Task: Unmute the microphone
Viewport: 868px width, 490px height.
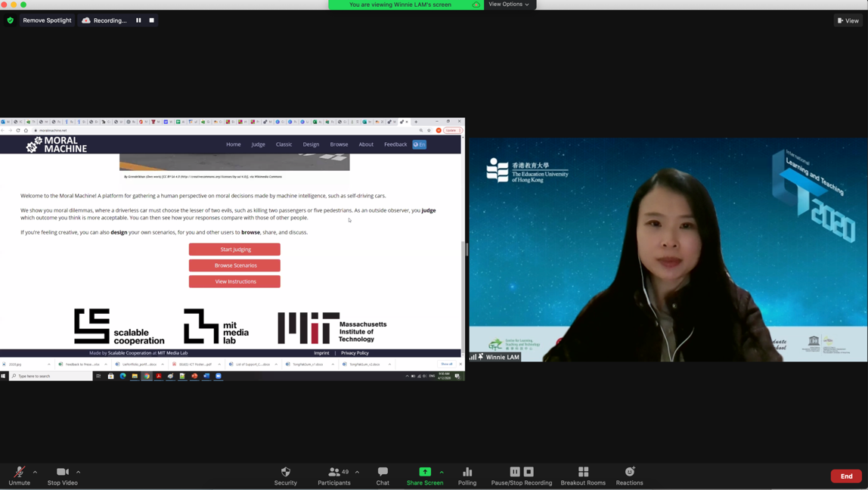Action: point(20,476)
